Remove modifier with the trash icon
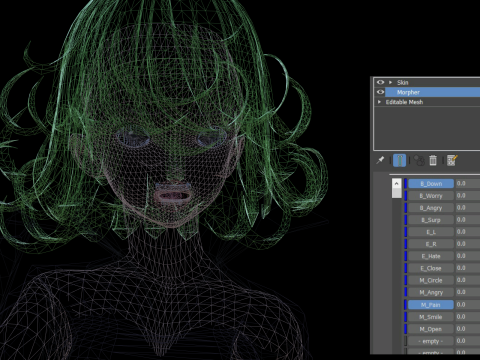Viewport: 480px width, 360px height. 433,160
